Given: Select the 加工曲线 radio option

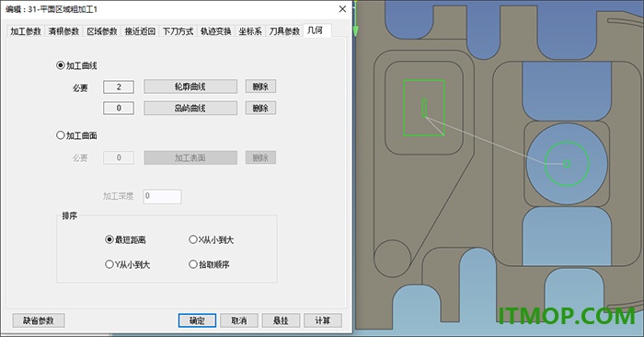Looking at the screenshot, I should pyautogui.click(x=76, y=65).
